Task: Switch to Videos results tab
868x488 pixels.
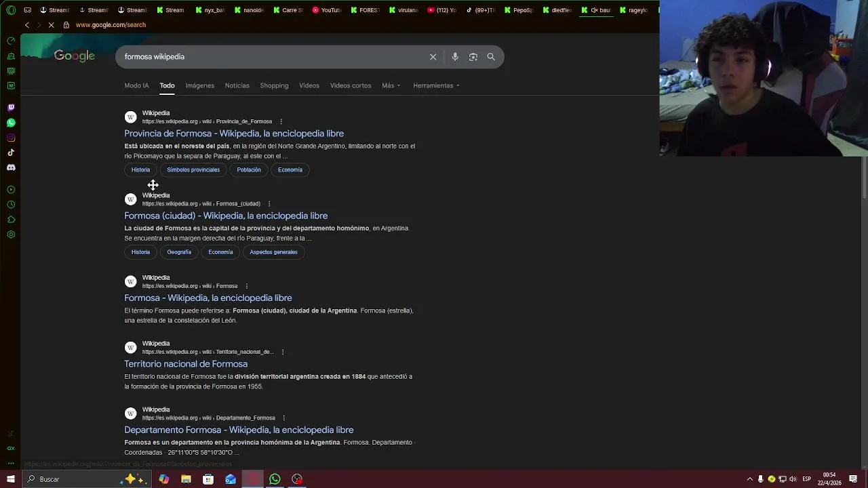Action: coord(309,85)
